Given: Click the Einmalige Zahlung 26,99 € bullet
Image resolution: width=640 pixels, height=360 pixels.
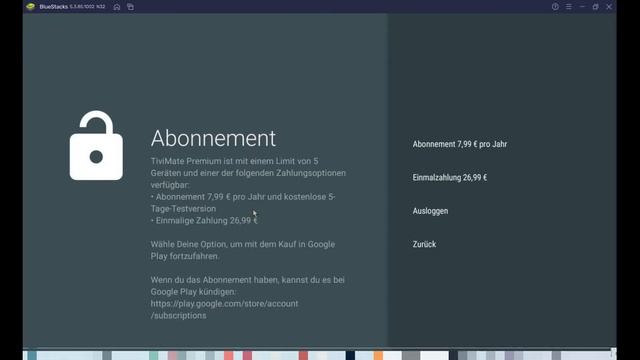Looking at the screenshot, I should point(204,220).
